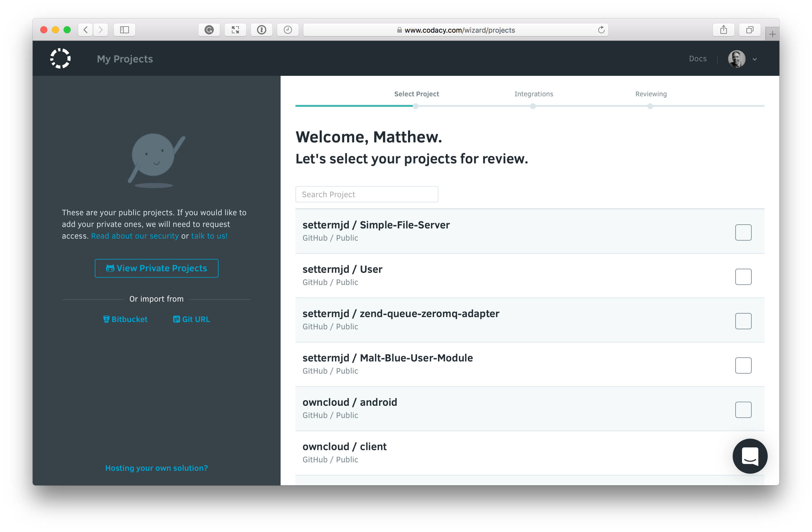Import from the Bitbucket link

click(x=126, y=319)
